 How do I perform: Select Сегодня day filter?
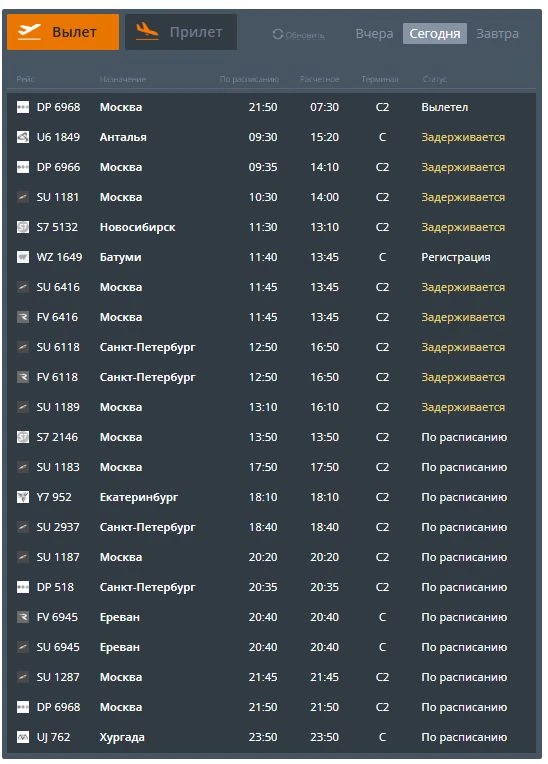tap(435, 34)
